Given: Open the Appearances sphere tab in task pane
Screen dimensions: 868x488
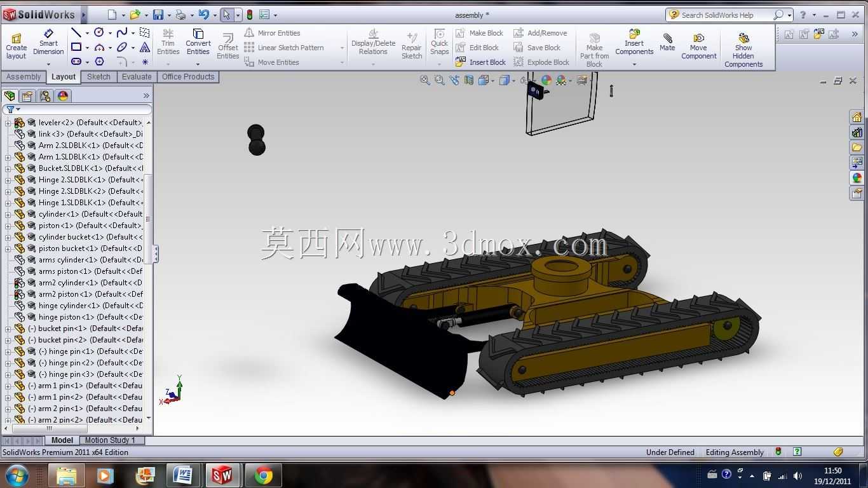Looking at the screenshot, I should point(857,178).
